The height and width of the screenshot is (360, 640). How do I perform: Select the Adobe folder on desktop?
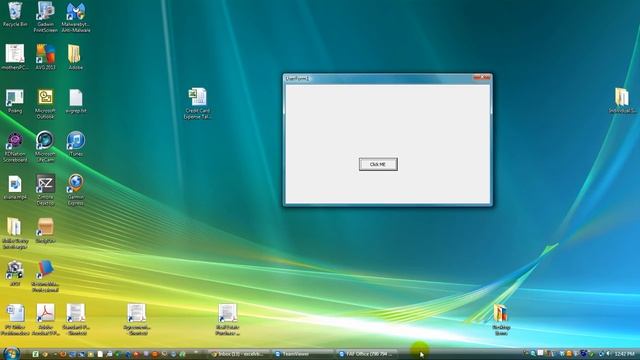click(75, 57)
